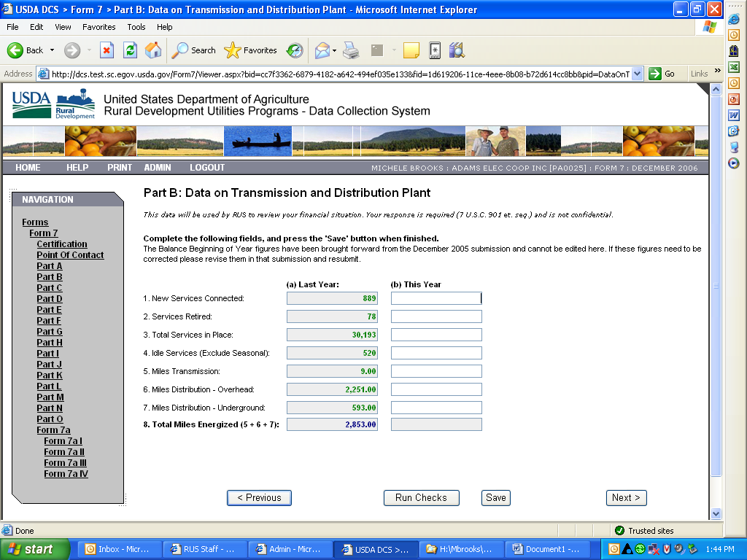Click the This Year Services Retired field
747x560 pixels.
pyautogui.click(x=436, y=316)
